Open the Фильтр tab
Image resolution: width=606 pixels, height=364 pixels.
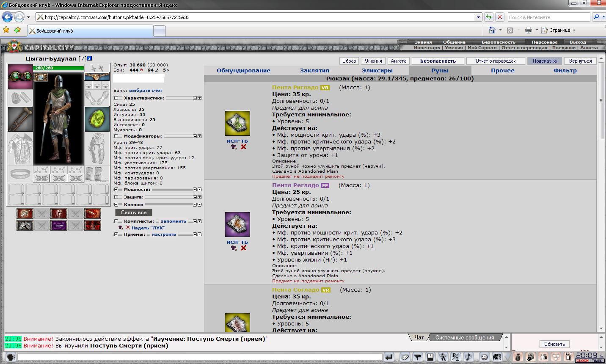[x=565, y=71]
